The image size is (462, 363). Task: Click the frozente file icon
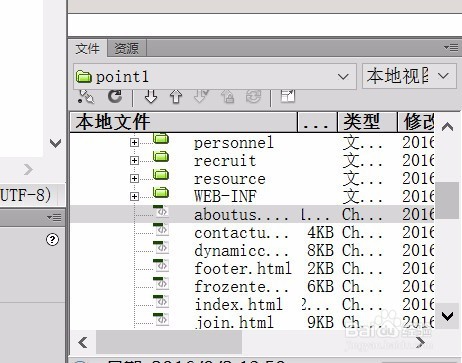coord(161,283)
